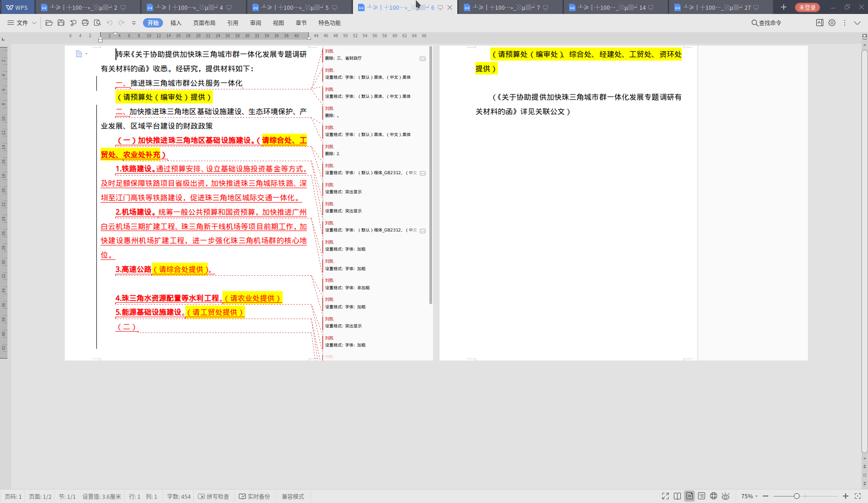
Task: Toggle 拼写检查 in status bar
Action: [214, 496]
